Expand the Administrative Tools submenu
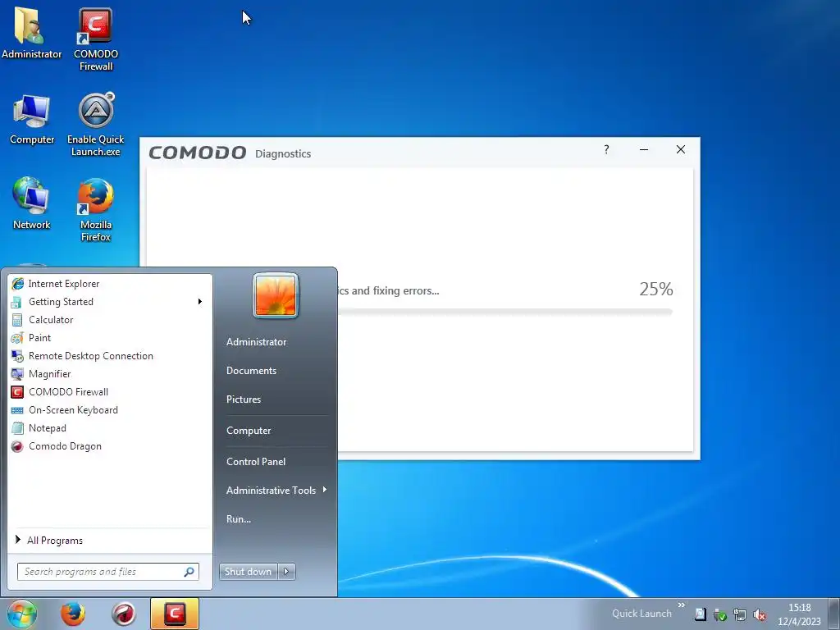 276,491
